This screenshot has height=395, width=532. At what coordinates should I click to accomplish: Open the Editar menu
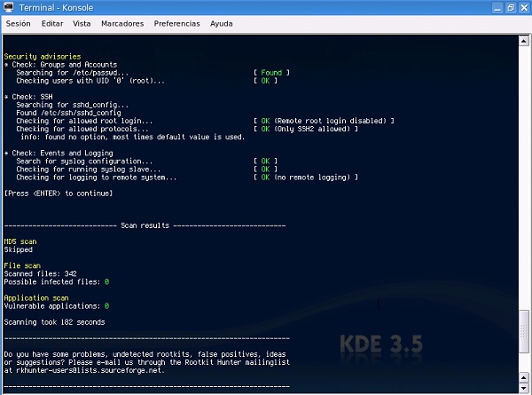(x=52, y=23)
